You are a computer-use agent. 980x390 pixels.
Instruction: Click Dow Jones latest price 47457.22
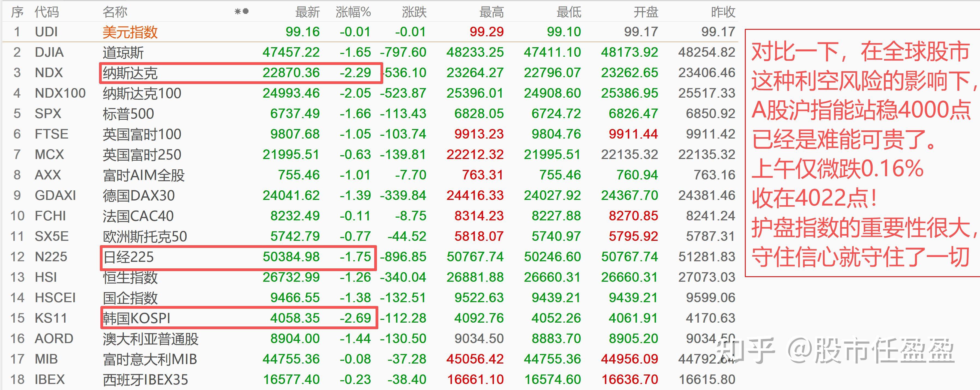click(x=291, y=53)
